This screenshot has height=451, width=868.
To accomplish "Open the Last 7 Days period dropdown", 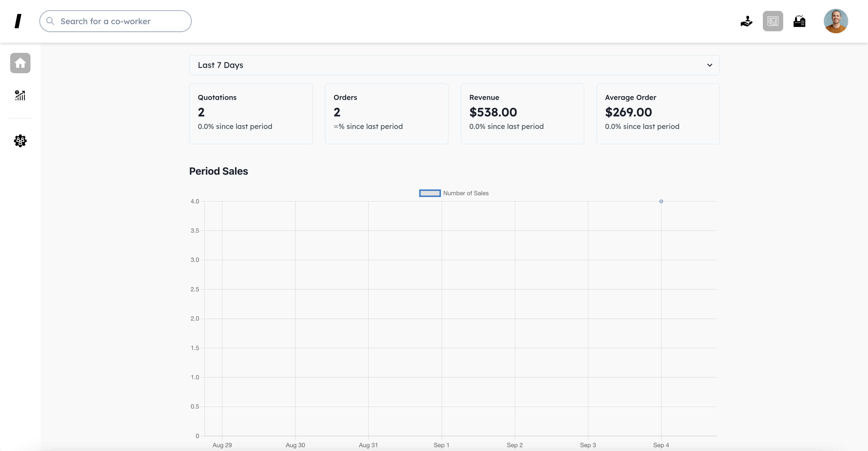I will click(454, 65).
